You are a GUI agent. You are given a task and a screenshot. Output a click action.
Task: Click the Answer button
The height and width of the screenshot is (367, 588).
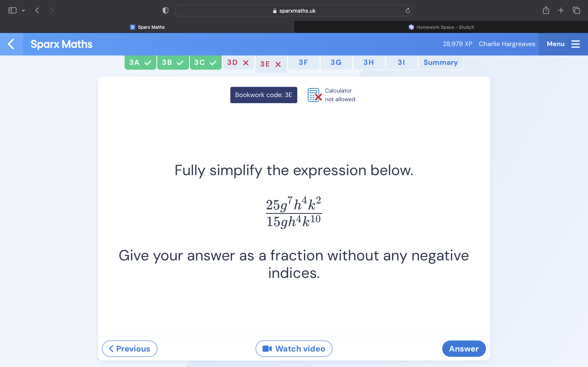[463, 348]
